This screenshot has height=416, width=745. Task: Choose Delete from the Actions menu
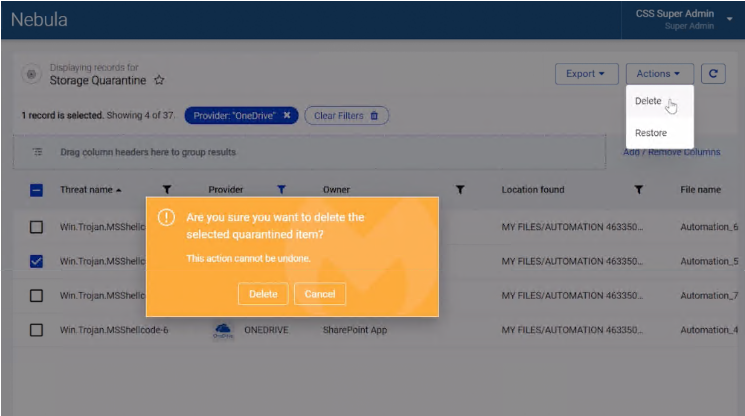click(x=648, y=101)
